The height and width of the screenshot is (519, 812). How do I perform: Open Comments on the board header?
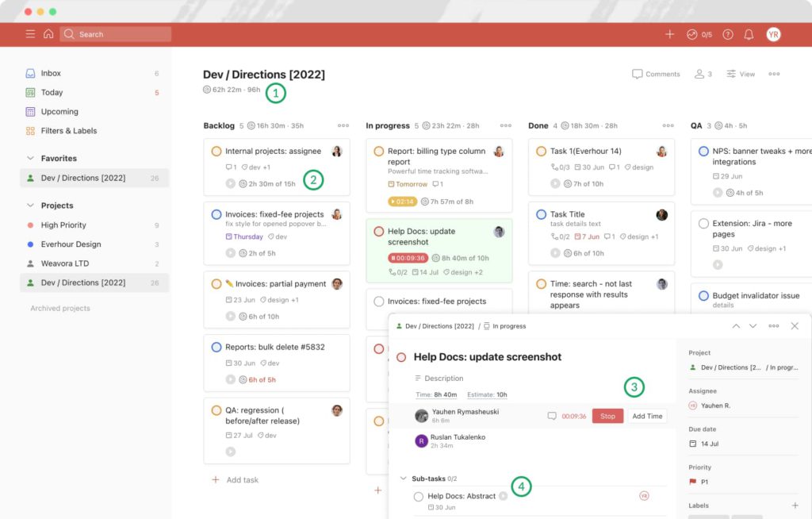point(655,74)
